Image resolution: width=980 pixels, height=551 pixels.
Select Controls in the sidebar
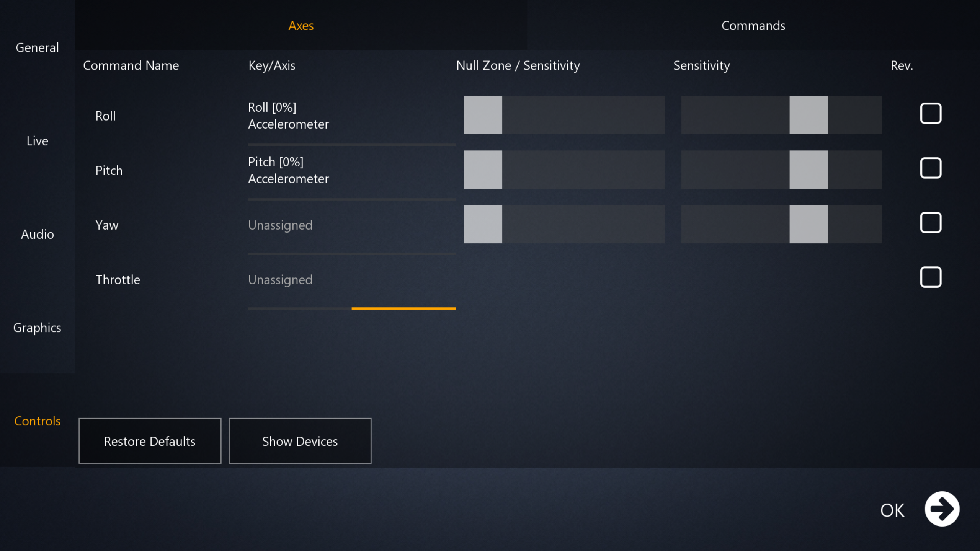click(x=37, y=421)
